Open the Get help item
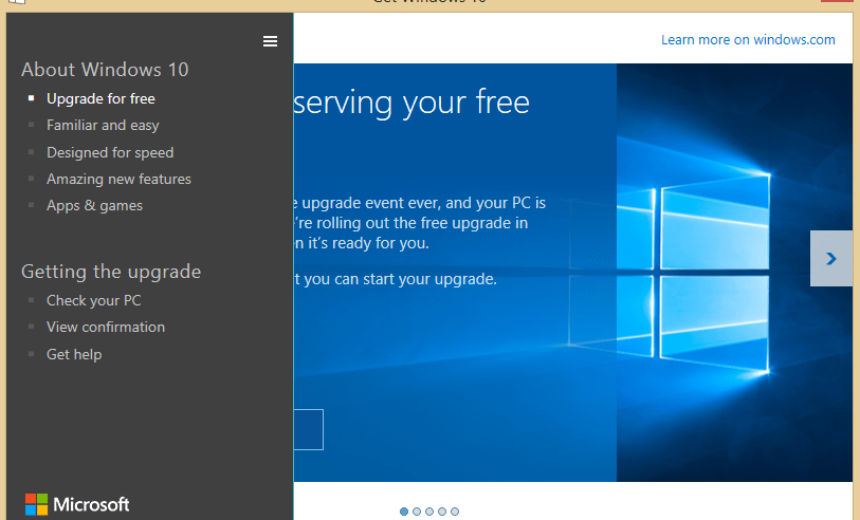 (74, 354)
